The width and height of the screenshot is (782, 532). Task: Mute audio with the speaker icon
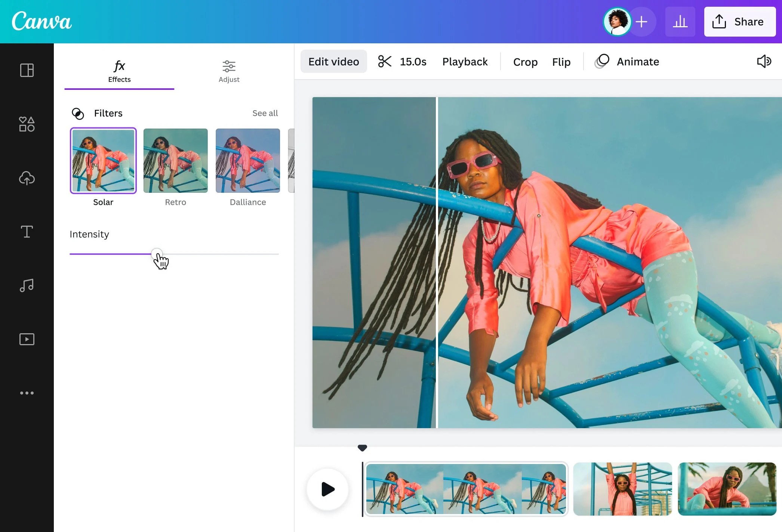(x=764, y=61)
